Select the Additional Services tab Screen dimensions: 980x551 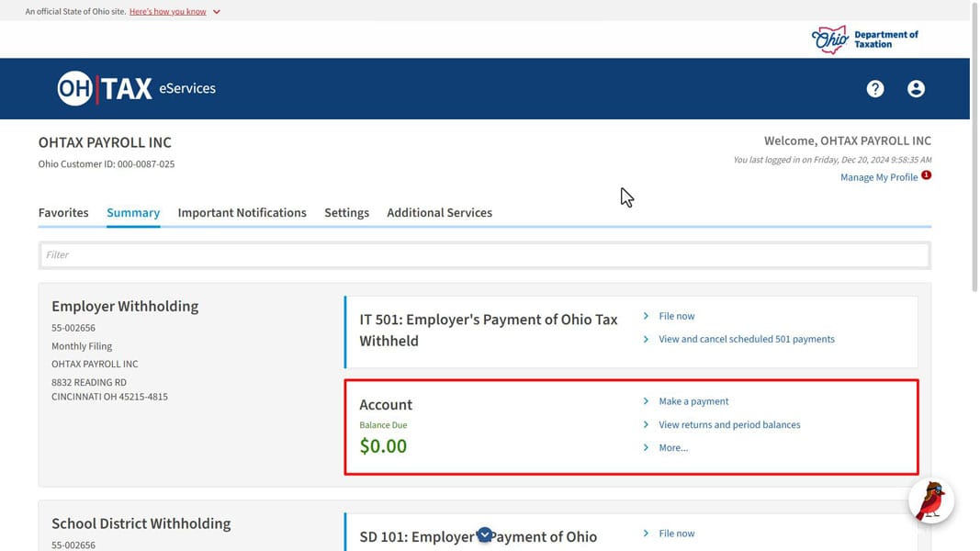coord(439,213)
